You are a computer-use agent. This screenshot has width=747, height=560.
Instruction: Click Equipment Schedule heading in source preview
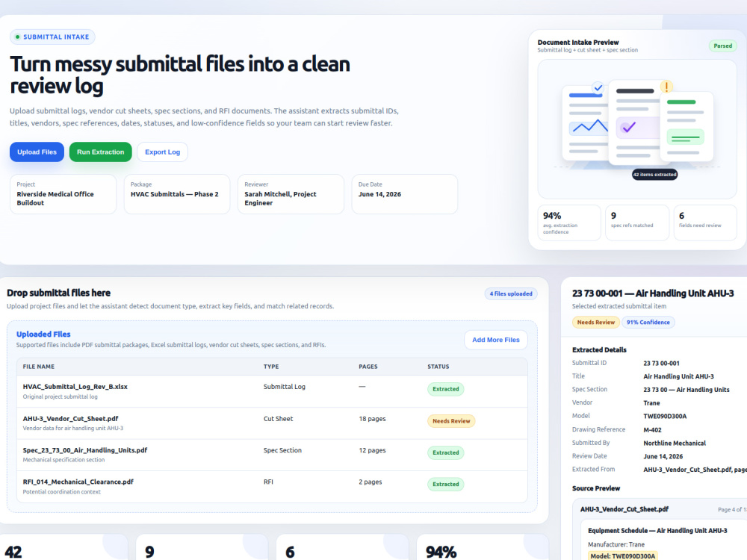click(657, 530)
